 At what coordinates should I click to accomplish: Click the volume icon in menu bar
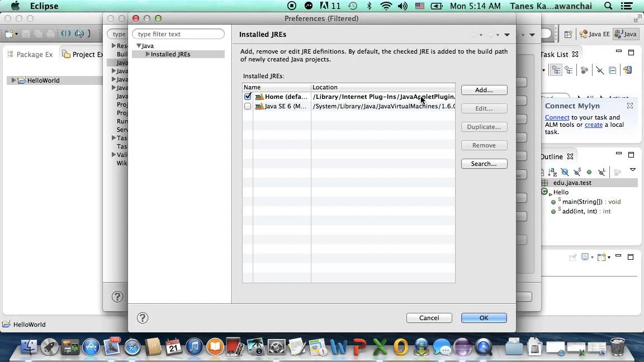coord(402,6)
